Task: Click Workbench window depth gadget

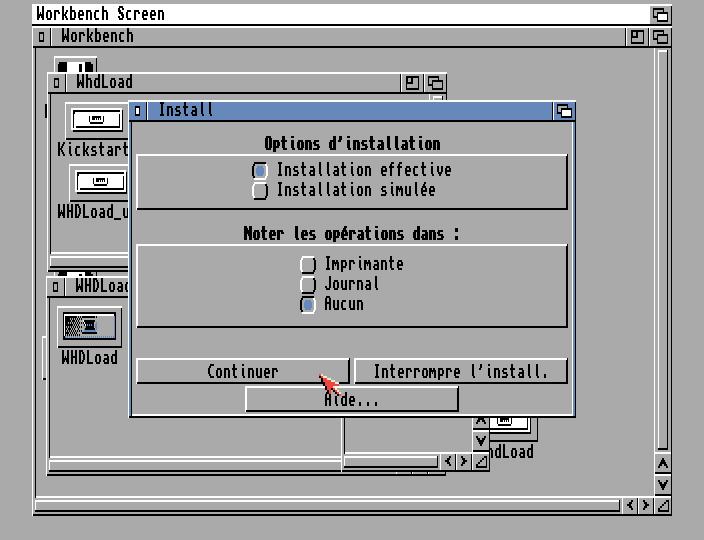Action: (660, 37)
